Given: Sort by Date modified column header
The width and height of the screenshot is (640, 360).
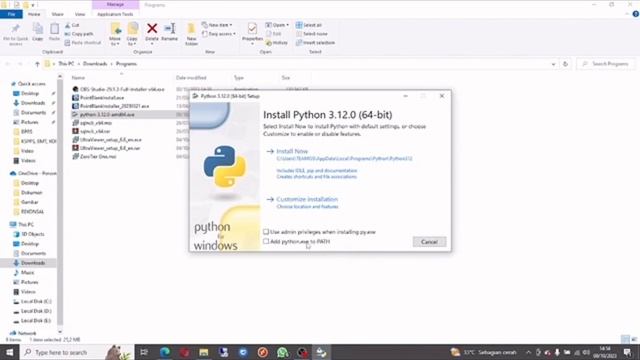Looking at the screenshot, I should pyautogui.click(x=191, y=78).
